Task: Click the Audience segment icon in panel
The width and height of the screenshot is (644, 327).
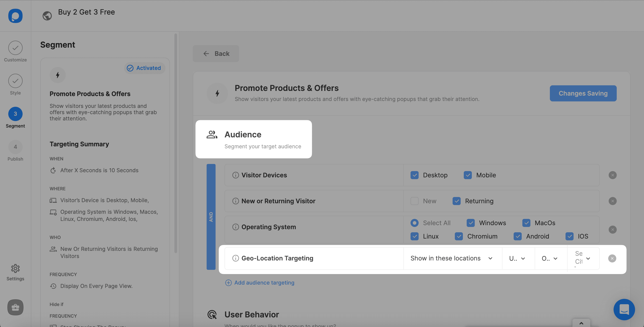Action: pyautogui.click(x=212, y=135)
